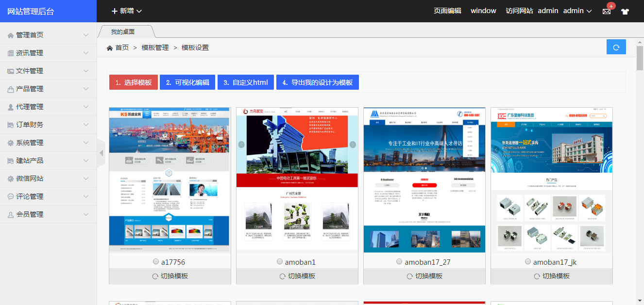Expand the admin user dropdown menu
This screenshot has height=305, width=644.
coord(577,11)
